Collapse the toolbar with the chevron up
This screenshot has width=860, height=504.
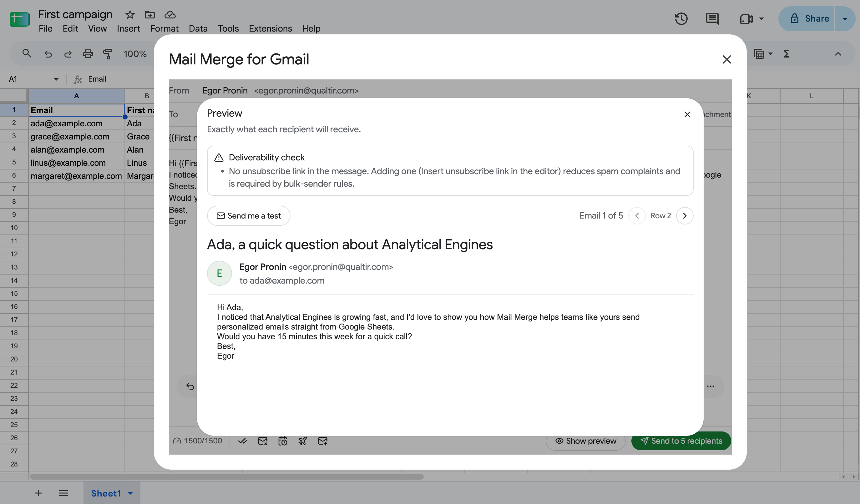tap(838, 53)
